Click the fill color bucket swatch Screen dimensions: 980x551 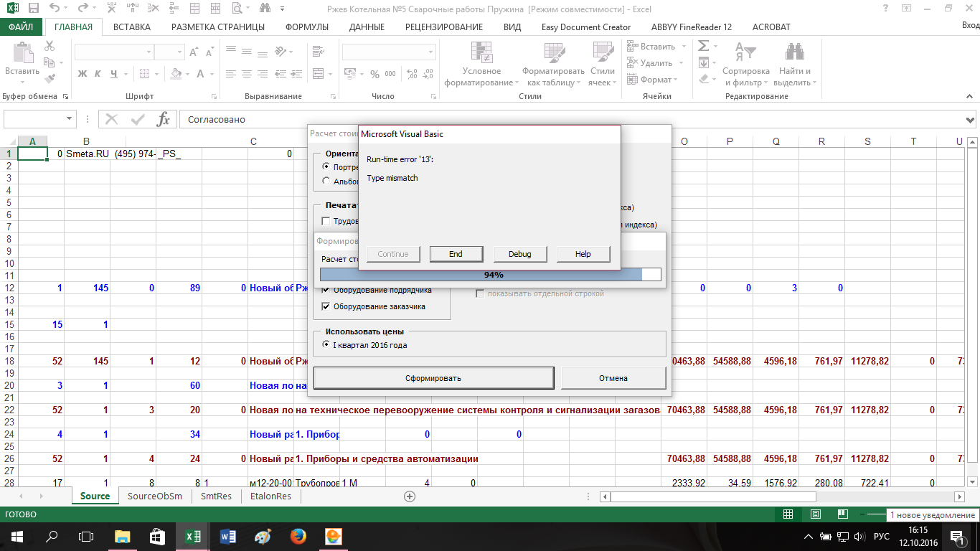click(177, 74)
